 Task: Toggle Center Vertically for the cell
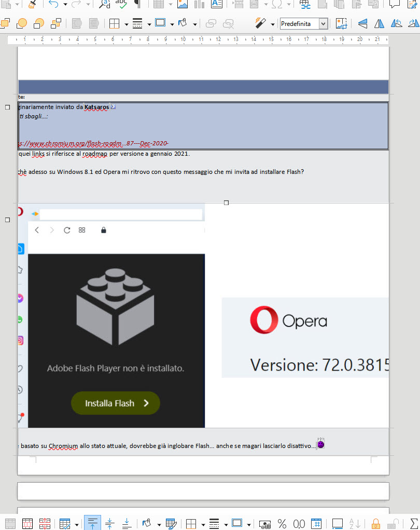(x=110, y=524)
